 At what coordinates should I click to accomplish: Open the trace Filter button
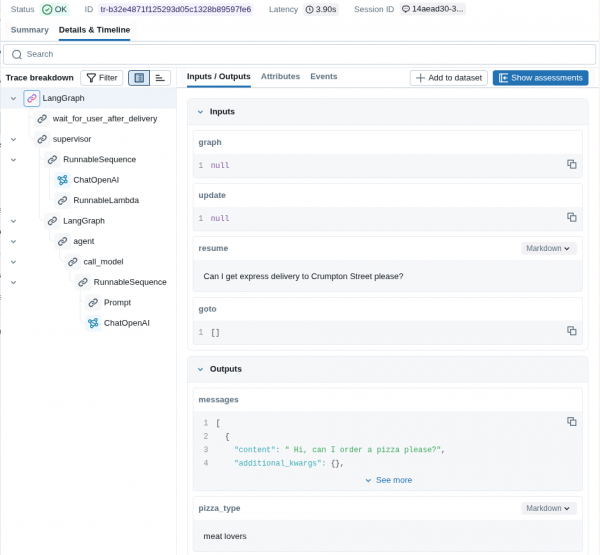point(102,78)
